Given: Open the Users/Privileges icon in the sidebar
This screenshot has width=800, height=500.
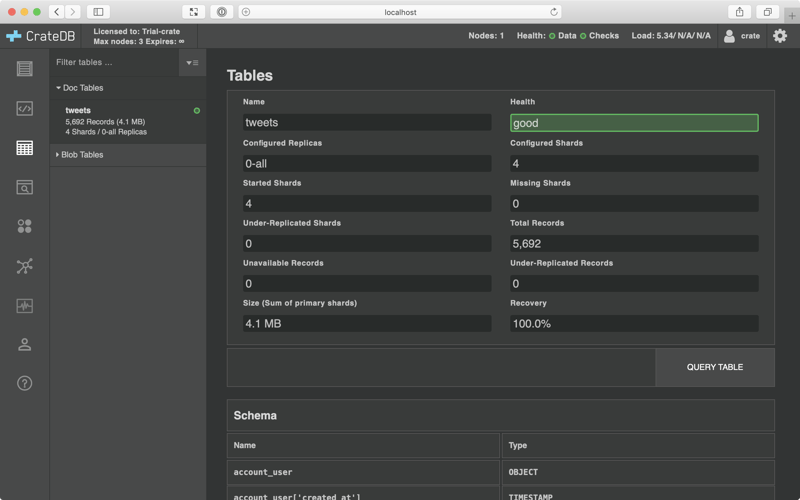Looking at the screenshot, I should (24, 345).
